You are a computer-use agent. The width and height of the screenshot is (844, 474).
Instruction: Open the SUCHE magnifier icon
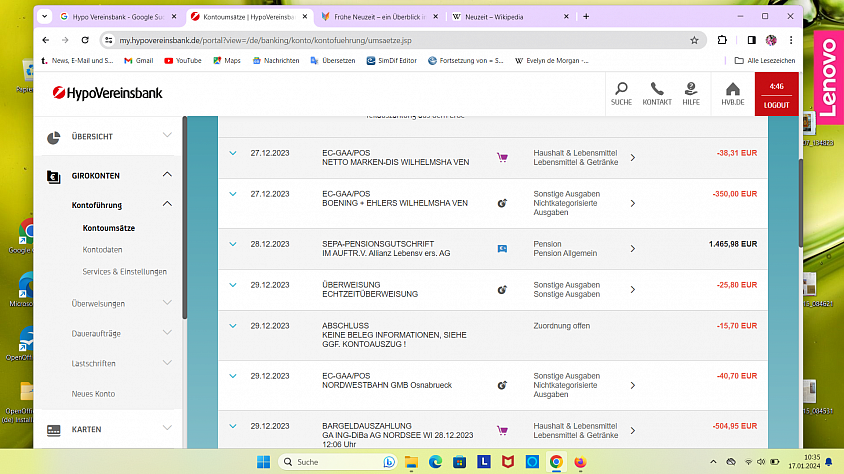621,88
